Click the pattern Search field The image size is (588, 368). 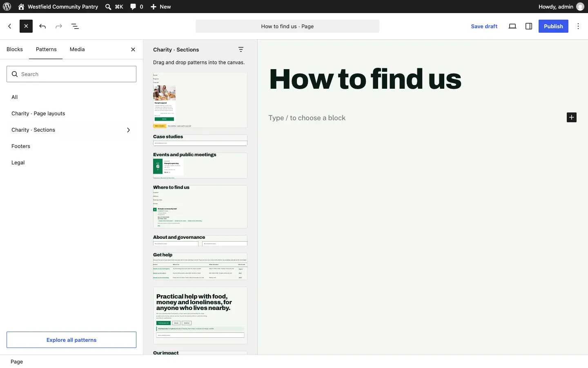coord(71,74)
